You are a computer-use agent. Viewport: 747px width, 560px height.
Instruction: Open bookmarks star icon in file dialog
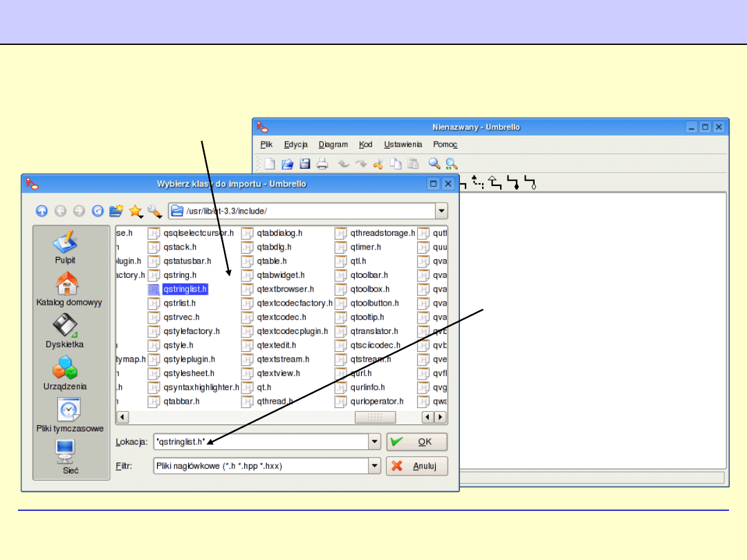[x=136, y=211]
